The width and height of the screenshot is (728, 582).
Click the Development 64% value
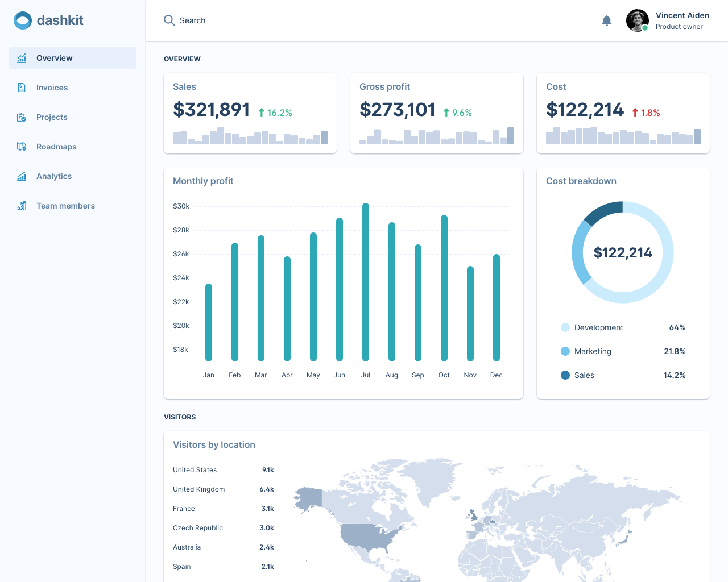coord(677,327)
